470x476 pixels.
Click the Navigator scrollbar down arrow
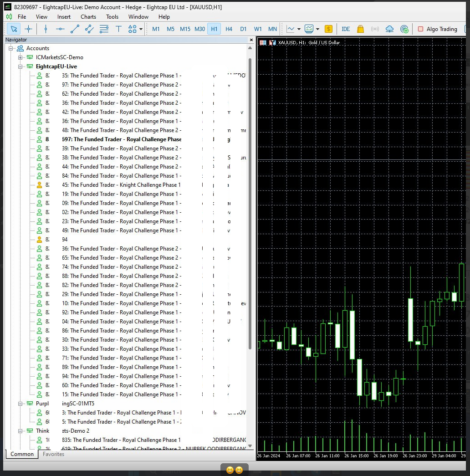pos(250,446)
